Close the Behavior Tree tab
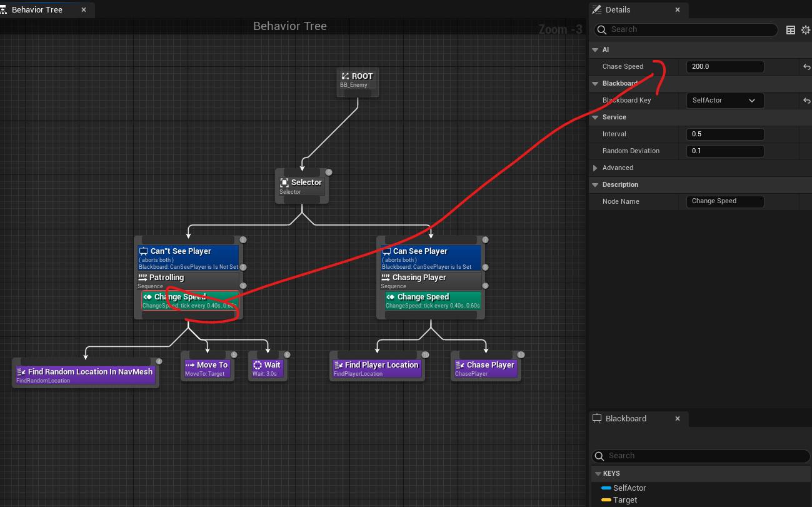The width and height of the screenshot is (812, 507). [x=84, y=10]
